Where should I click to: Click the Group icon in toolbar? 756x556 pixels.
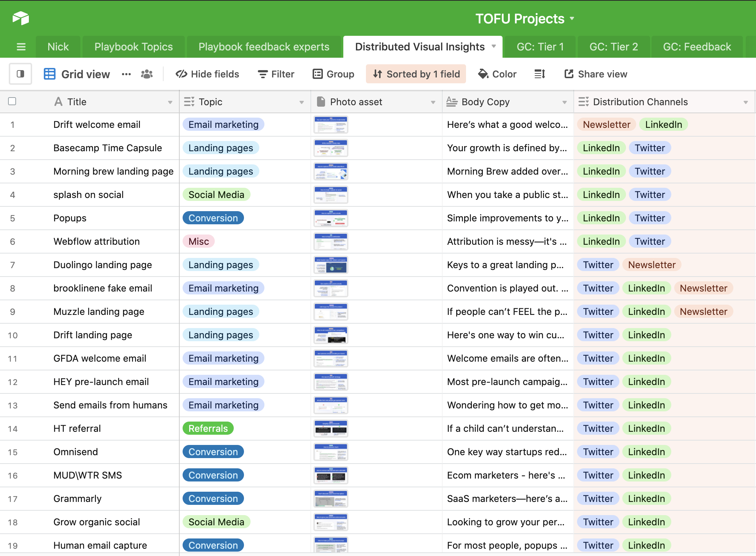point(318,74)
